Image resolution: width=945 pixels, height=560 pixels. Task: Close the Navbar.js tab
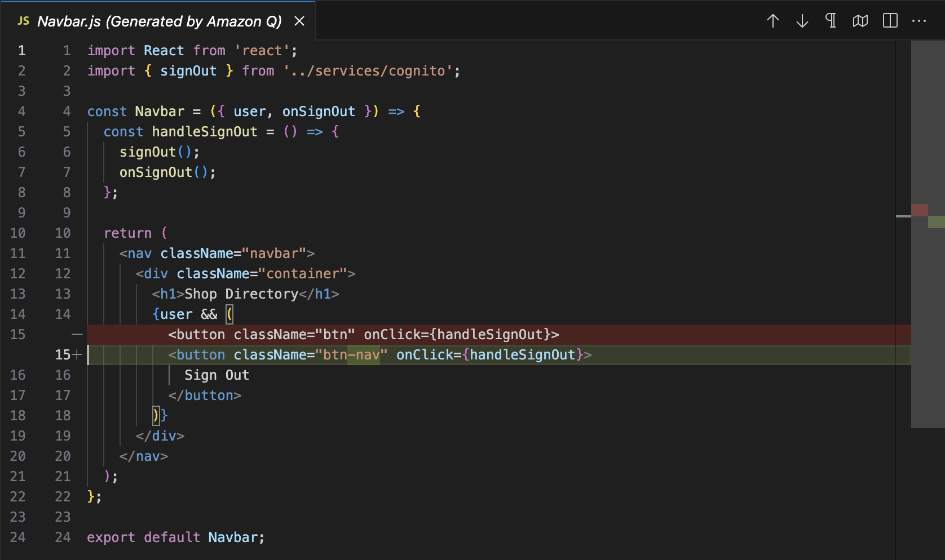coord(299,21)
